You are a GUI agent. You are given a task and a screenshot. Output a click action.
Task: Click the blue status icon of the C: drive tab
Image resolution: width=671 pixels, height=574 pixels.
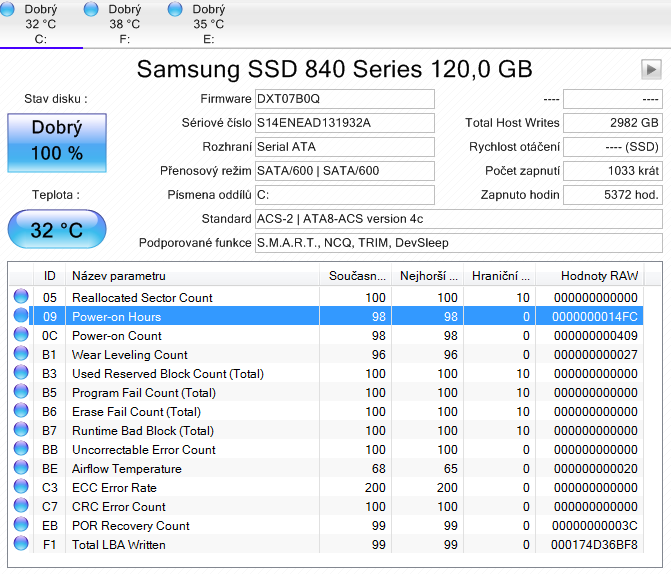click(7, 9)
